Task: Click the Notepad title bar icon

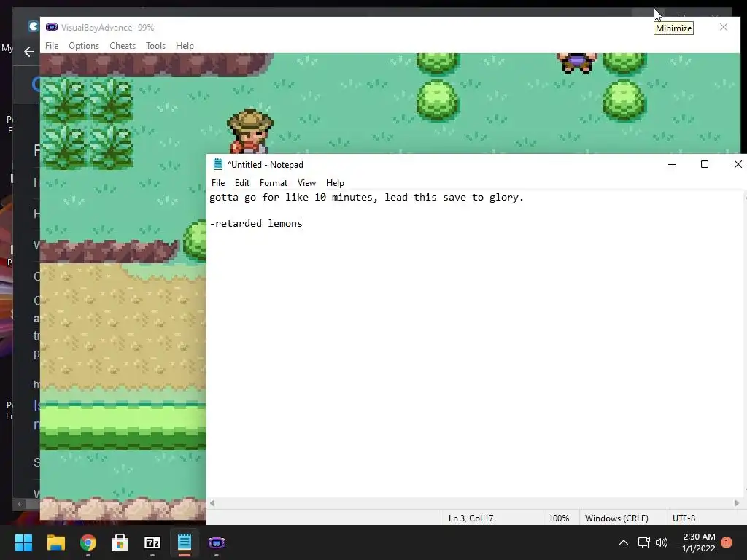Action: [x=217, y=164]
